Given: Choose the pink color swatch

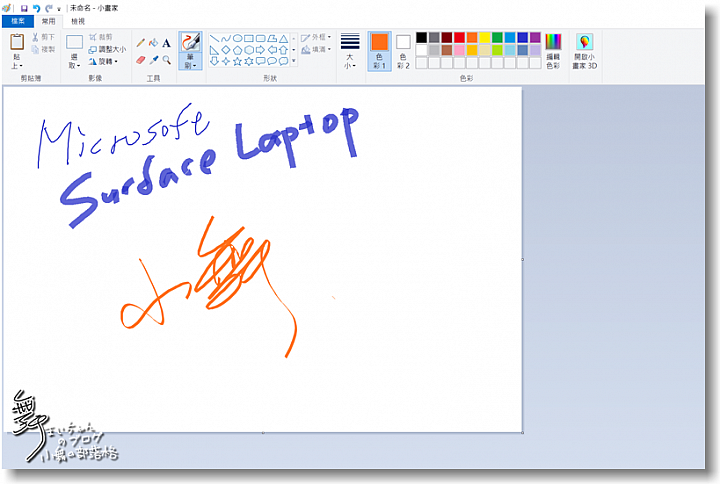Looking at the screenshot, I should [x=459, y=50].
